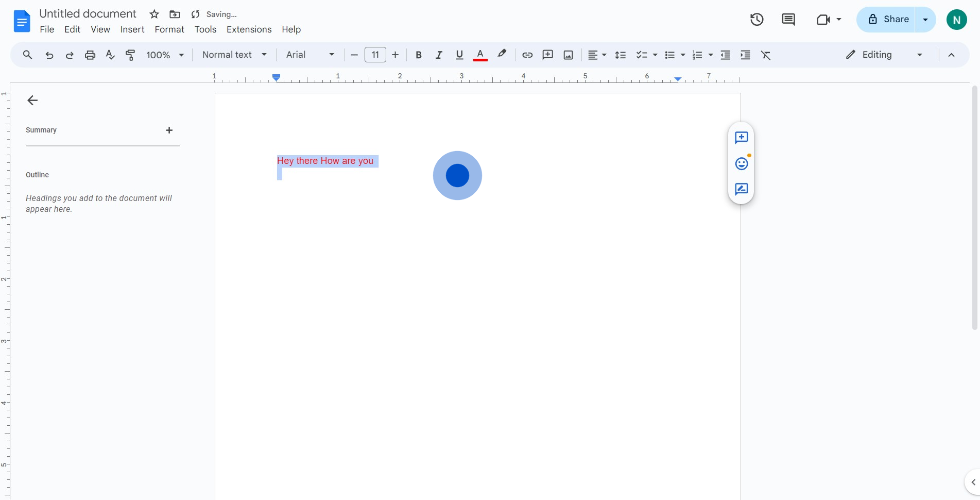Star the Untitled document
980x500 pixels.
pyautogui.click(x=154, y=14)
